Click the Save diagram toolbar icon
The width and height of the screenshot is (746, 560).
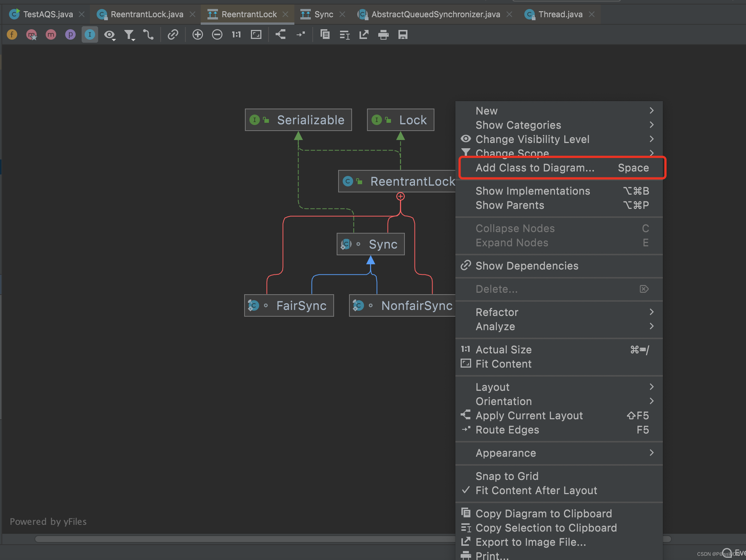click(403, 35)
